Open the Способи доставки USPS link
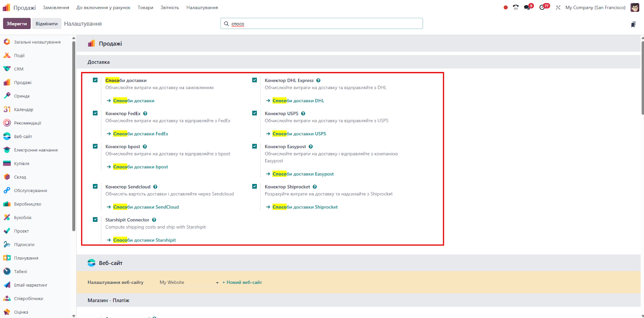This screenshot has height=318, width=644. [299, 134]
